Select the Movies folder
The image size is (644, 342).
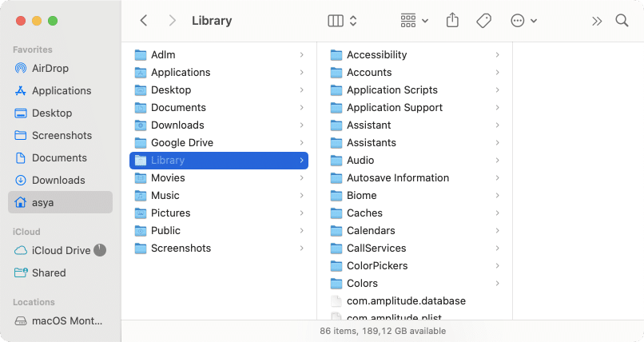[x=219, y=177]
